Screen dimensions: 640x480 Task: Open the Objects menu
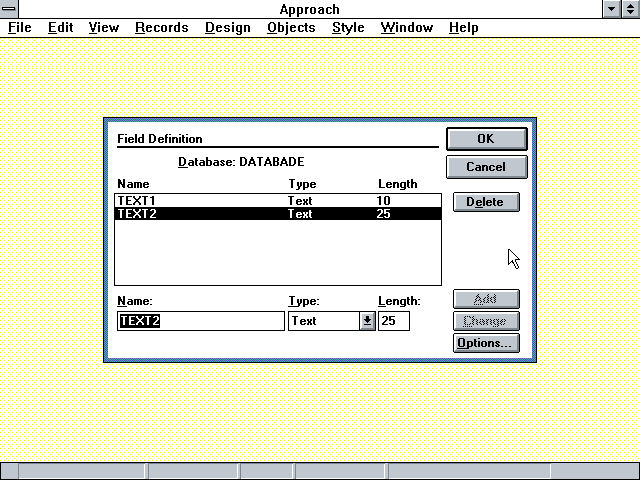tap(291, 27)
